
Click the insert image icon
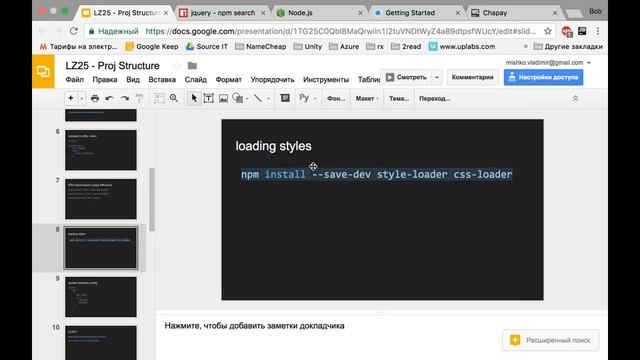tap(223, 98)
